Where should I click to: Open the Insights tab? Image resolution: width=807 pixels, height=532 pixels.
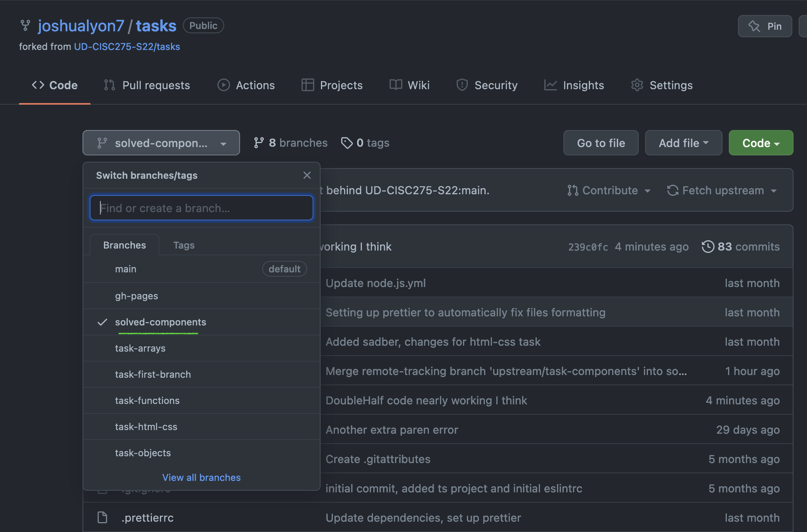pyautogui.click(x=574, y=85)
